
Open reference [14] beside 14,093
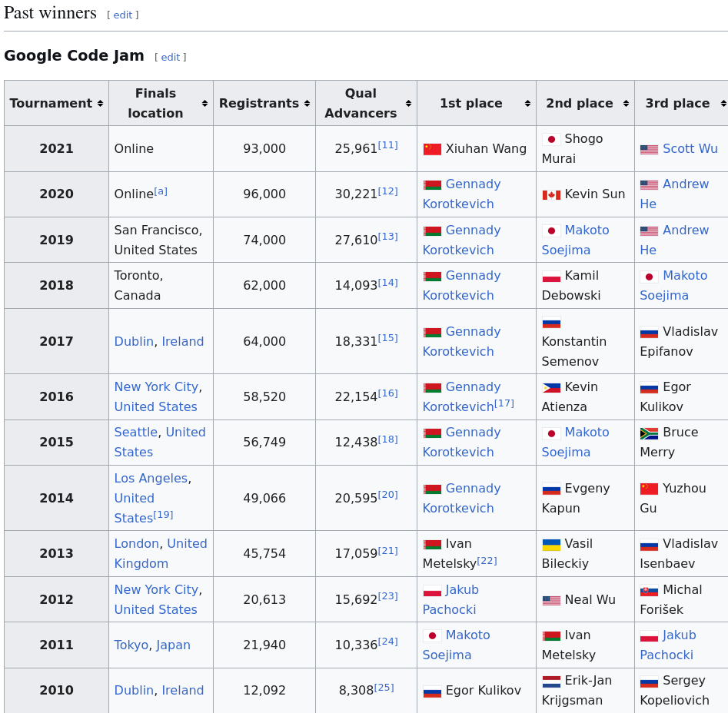[387, 283]
